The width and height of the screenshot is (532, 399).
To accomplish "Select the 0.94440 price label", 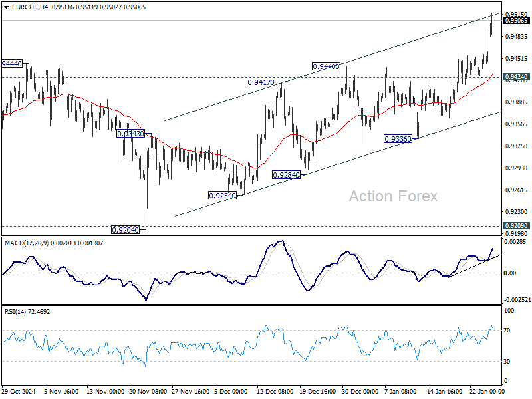I will point(11,64).
